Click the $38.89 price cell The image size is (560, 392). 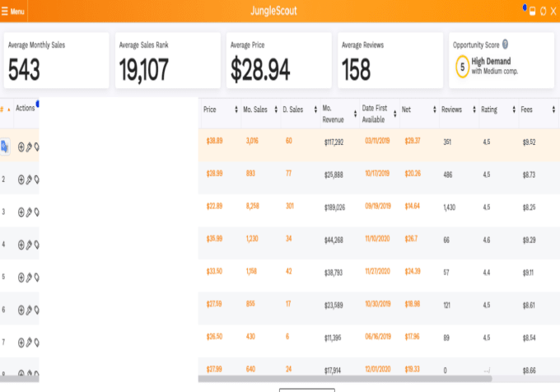click(214, 141)
